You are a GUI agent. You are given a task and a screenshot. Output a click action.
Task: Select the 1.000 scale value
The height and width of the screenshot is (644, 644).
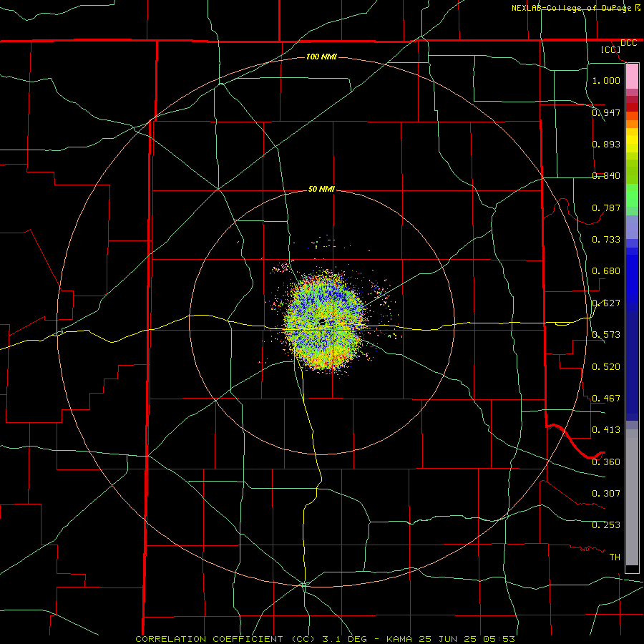point(606,80)
